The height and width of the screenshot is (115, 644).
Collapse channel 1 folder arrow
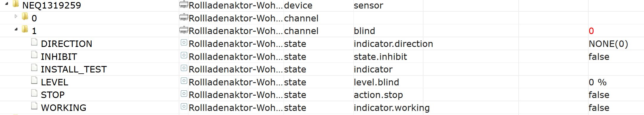pos(16,29)
